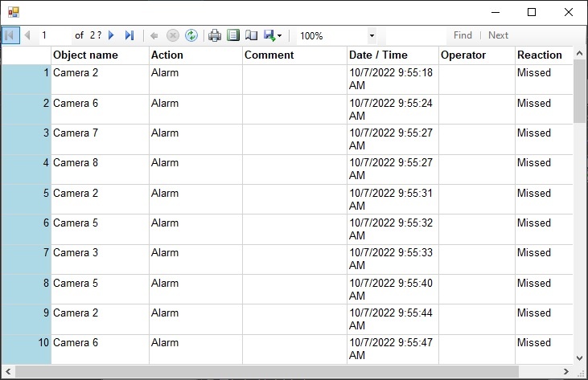Open the export save dropdown
Screen dimensions: 588x380
pyautogui.click(x=272, y=35)
